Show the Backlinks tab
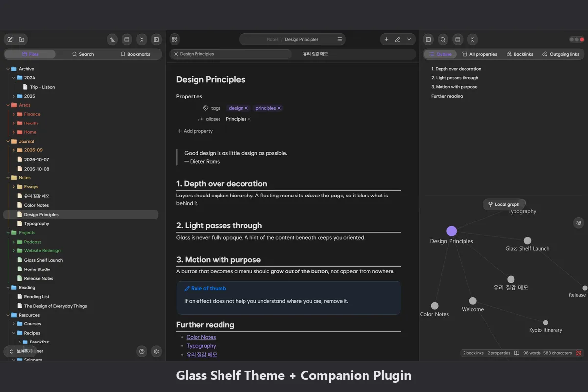 pos(520,54)
